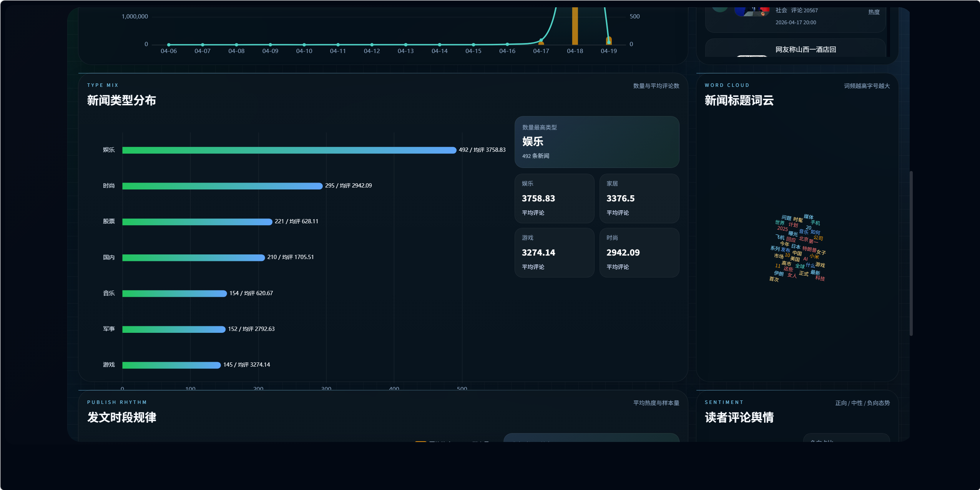
Task: Click the 时尚 bar showing 295
Action: (222, 186)
